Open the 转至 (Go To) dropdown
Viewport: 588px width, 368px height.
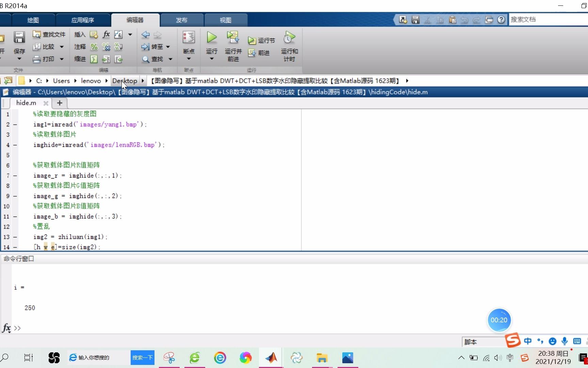168,47
